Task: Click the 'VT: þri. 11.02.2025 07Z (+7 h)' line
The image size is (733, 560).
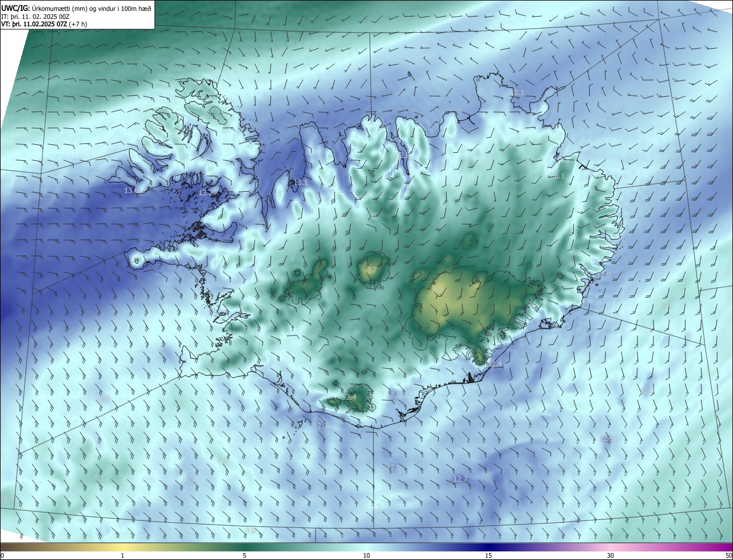Action: [44, 25]
